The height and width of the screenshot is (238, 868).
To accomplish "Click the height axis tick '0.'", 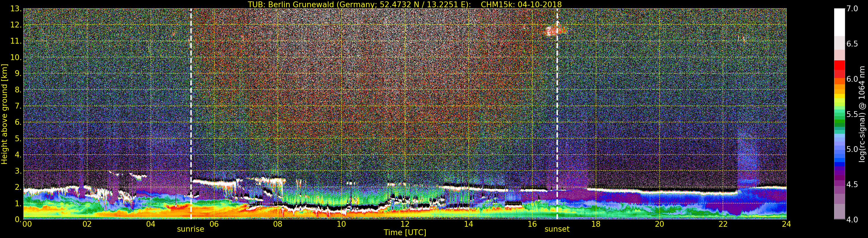I will 18,220.
